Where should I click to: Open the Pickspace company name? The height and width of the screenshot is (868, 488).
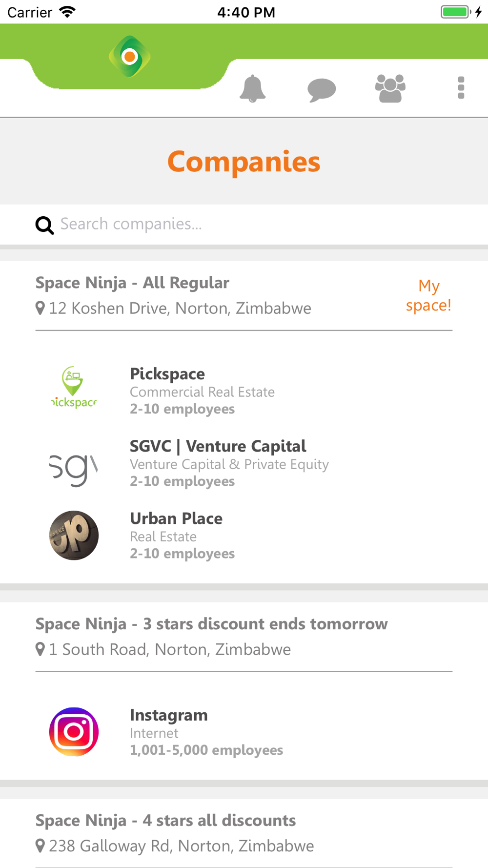click(x=167, y=374)
